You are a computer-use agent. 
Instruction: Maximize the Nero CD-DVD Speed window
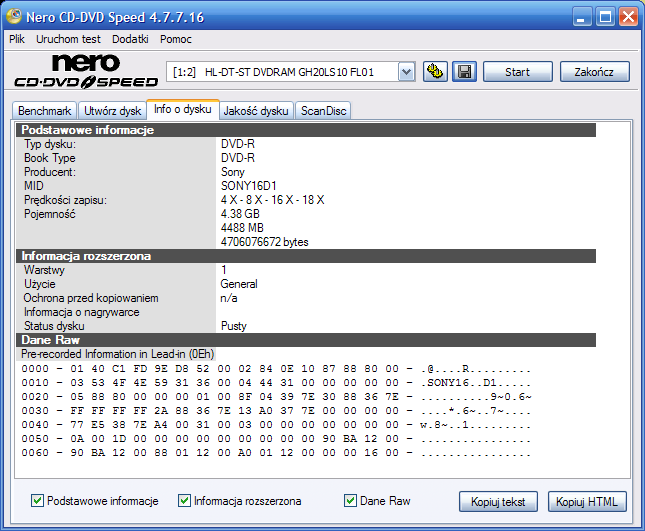tap(605, 17)
